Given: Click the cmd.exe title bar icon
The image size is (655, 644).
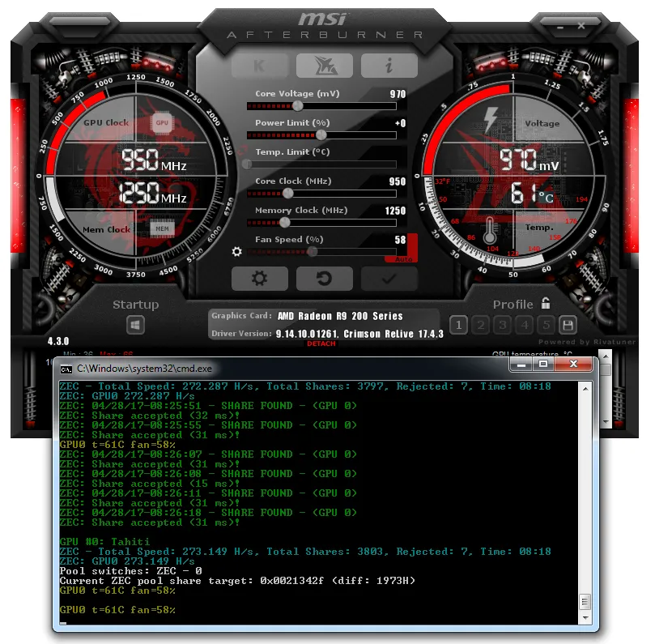Looking at the screenshot, I should coord(66,369).
